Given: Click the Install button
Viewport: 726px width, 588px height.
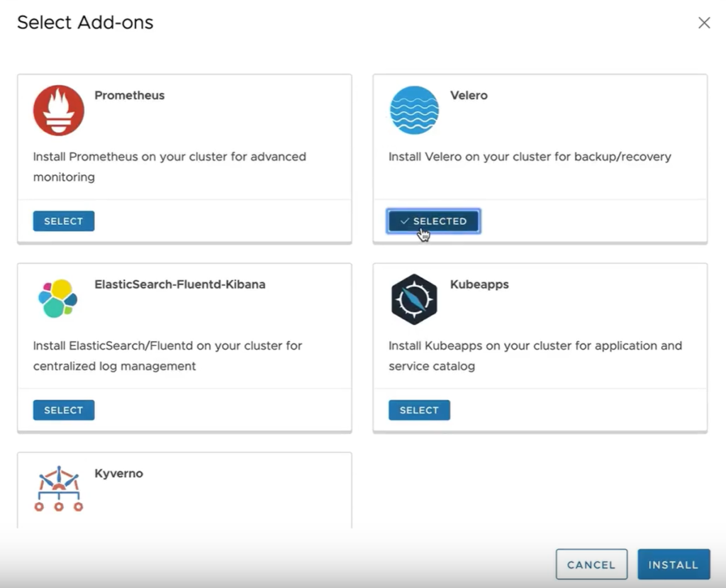Looking at the screenshot, I should click(x=674, y=565).
